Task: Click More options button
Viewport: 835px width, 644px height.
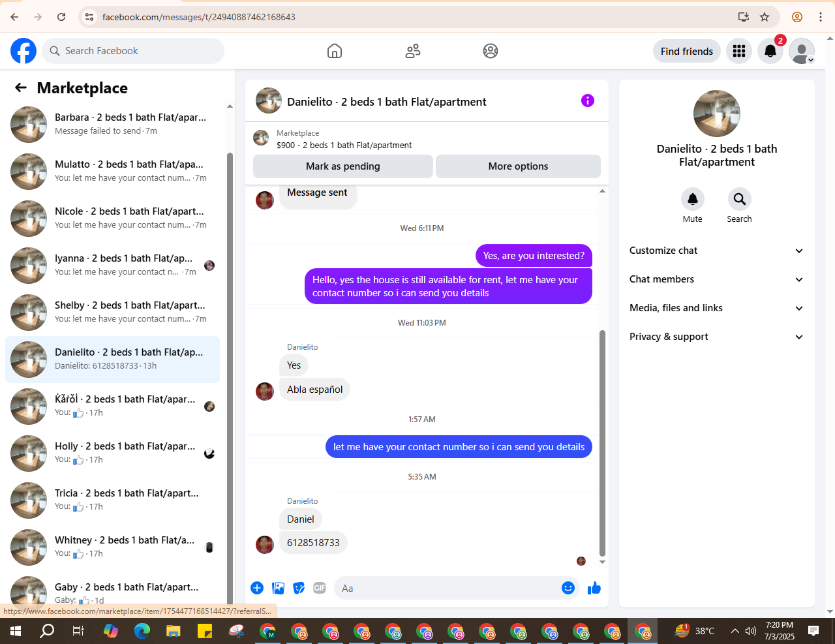Action: [x=518, y=166]
